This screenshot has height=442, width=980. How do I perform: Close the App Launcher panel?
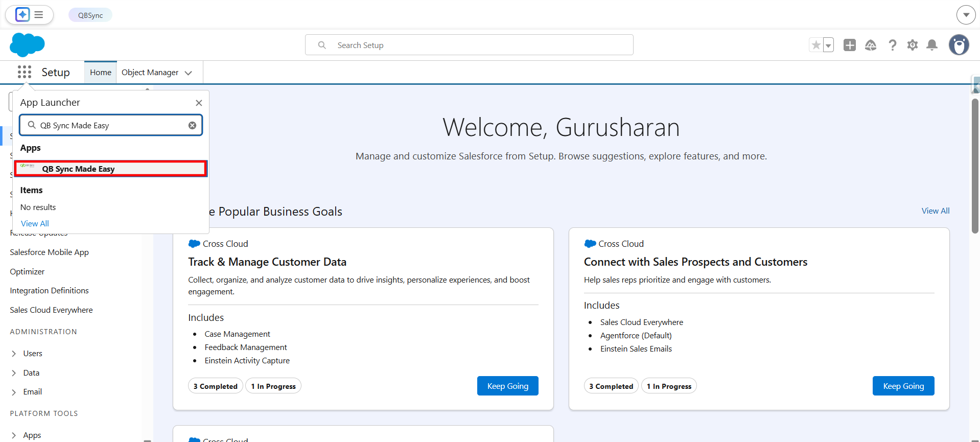199,103
